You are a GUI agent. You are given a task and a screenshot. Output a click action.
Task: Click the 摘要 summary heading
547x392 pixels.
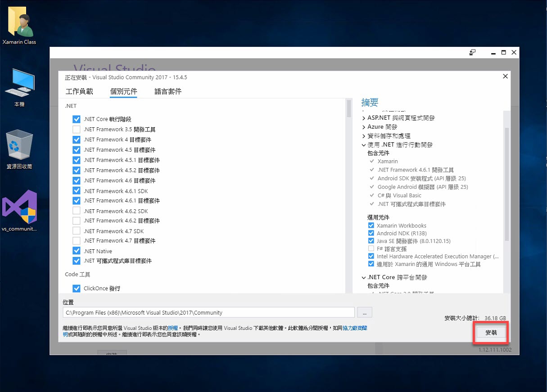coord(370,103)
